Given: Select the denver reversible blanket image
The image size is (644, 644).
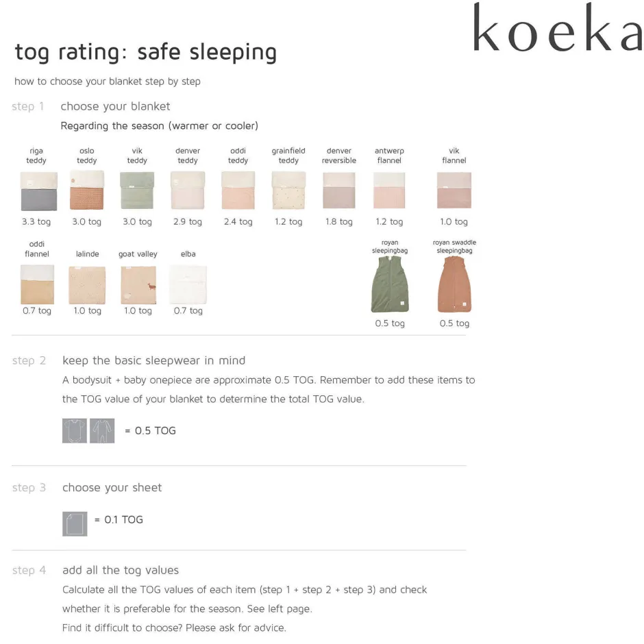Looking at the screenshot, I should coord(339,190).
